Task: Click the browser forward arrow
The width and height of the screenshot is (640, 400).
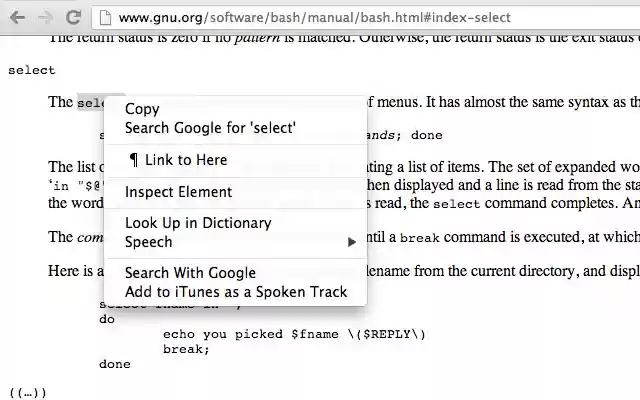Action: (44, 17)
